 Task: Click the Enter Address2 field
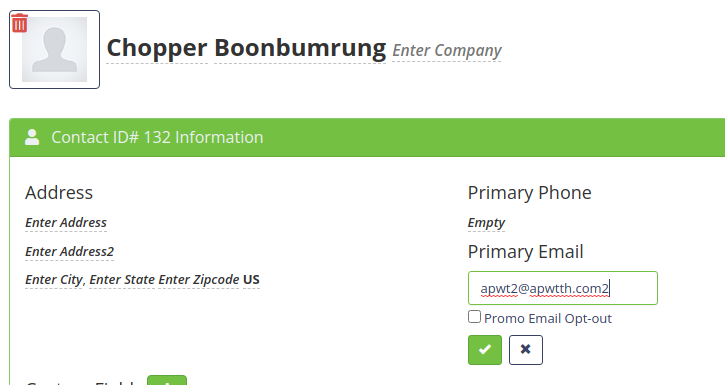69,251
